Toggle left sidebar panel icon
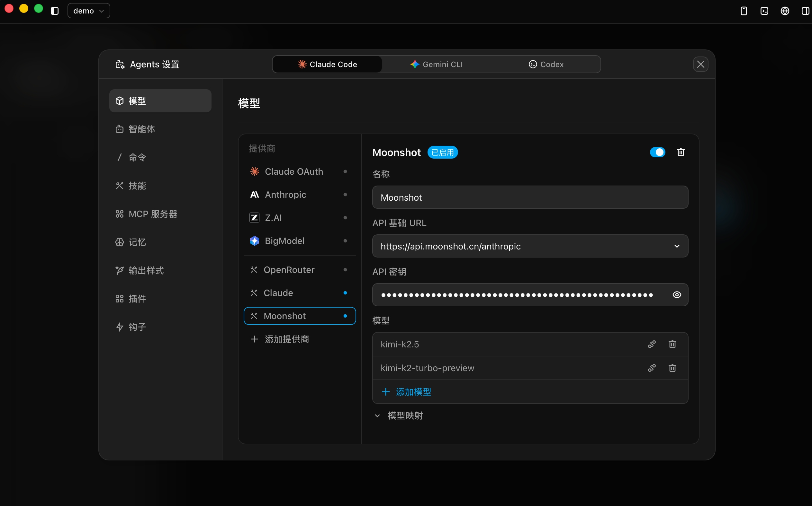 pos(55,11)
